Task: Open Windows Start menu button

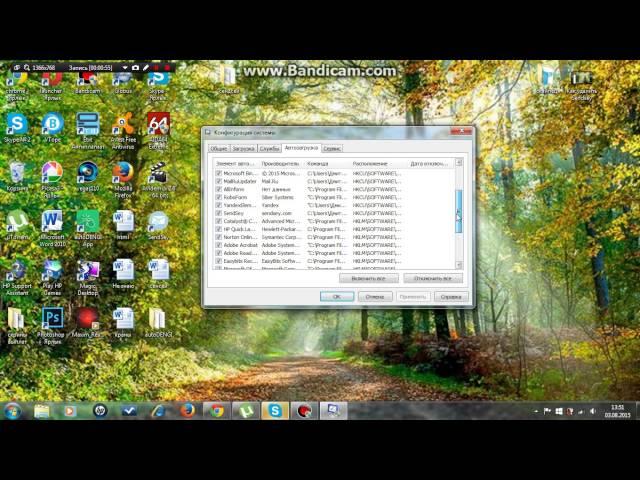Action: pyautogui.click(x=13, y=410)
